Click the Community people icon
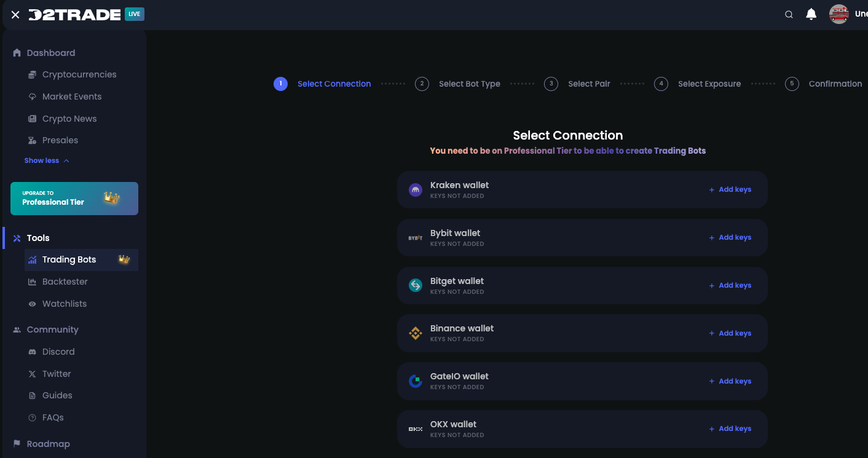 tap(17, 330)
